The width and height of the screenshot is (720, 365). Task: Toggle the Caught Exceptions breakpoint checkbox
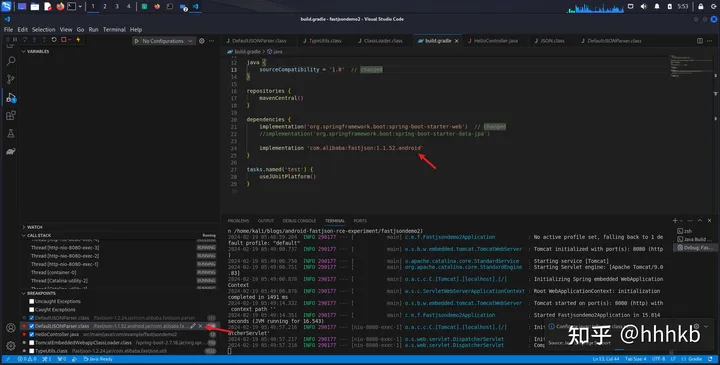coord(32,310)
